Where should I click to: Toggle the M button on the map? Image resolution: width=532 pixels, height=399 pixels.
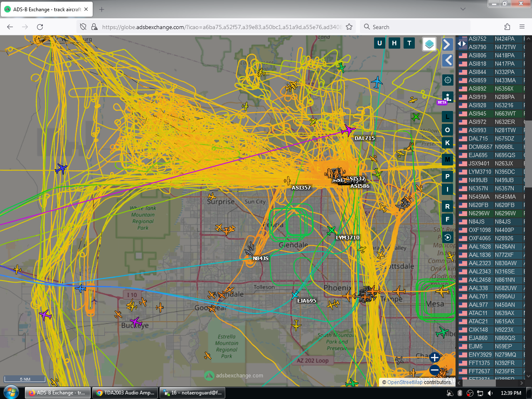(447, 159)
